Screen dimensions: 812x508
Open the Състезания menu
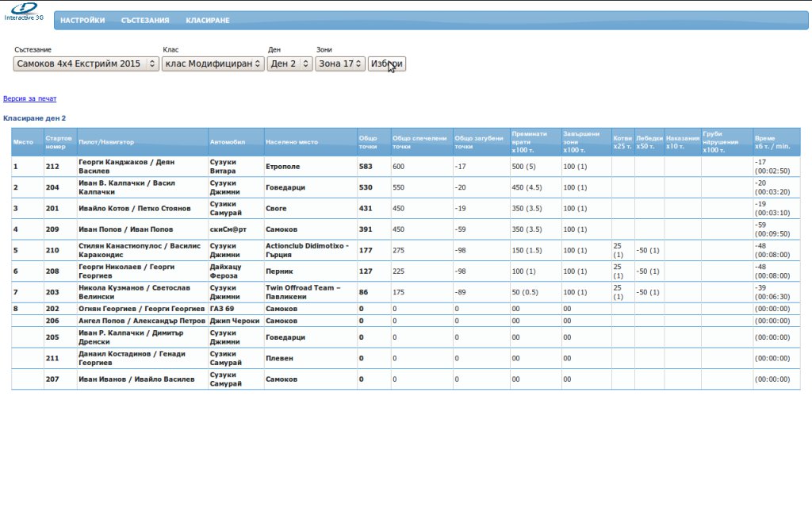tap(145, 21)
